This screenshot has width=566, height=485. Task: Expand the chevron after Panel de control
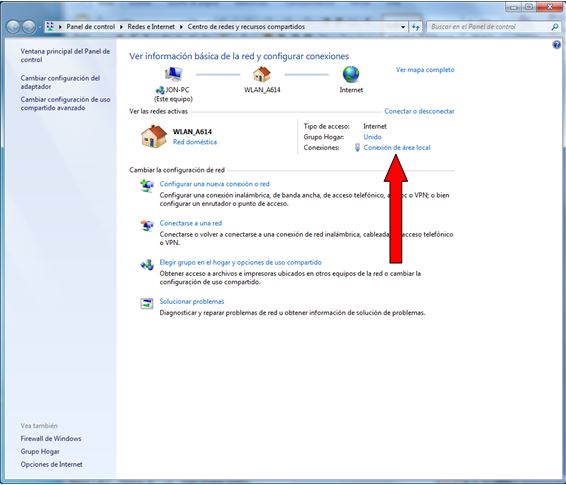coord(121,27)
